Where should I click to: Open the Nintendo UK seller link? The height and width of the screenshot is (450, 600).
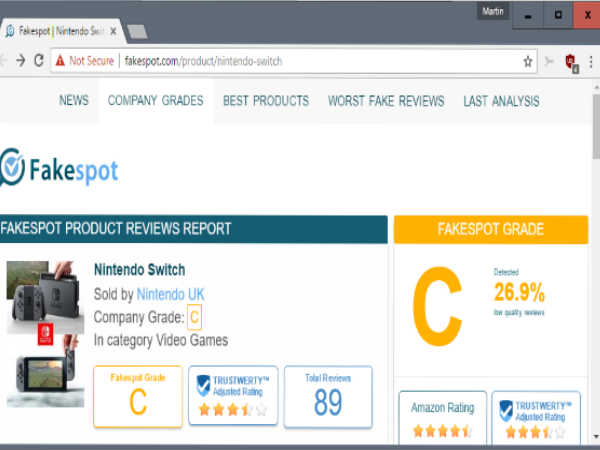click(x=170, y=294)
